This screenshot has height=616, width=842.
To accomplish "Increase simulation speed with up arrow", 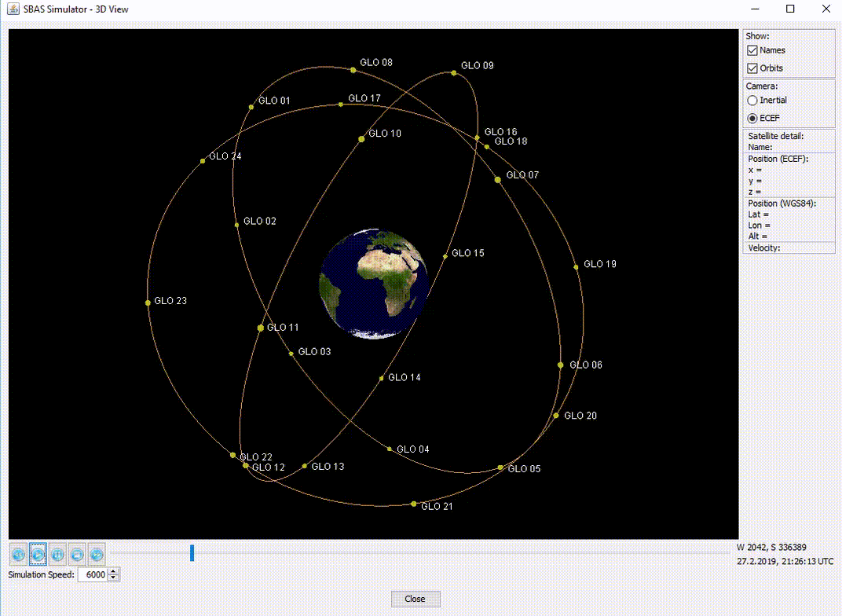I will click(114, 571).
